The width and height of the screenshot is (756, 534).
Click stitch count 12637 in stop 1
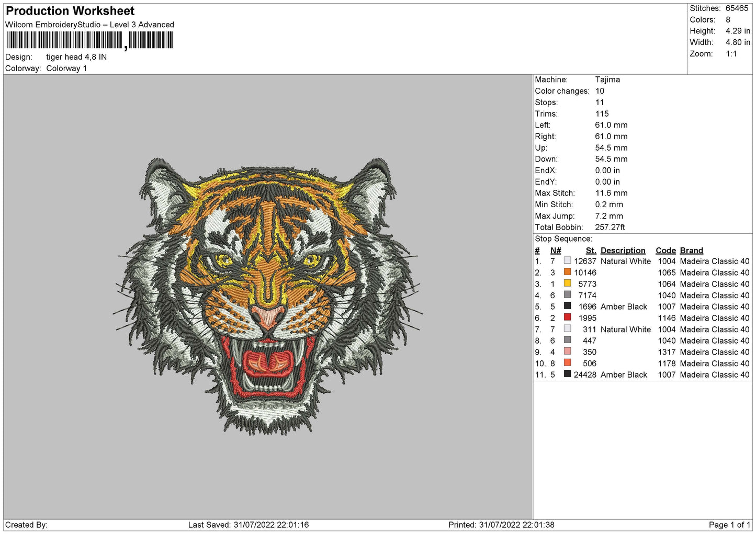pyautogui.click(x=585, y=262)
